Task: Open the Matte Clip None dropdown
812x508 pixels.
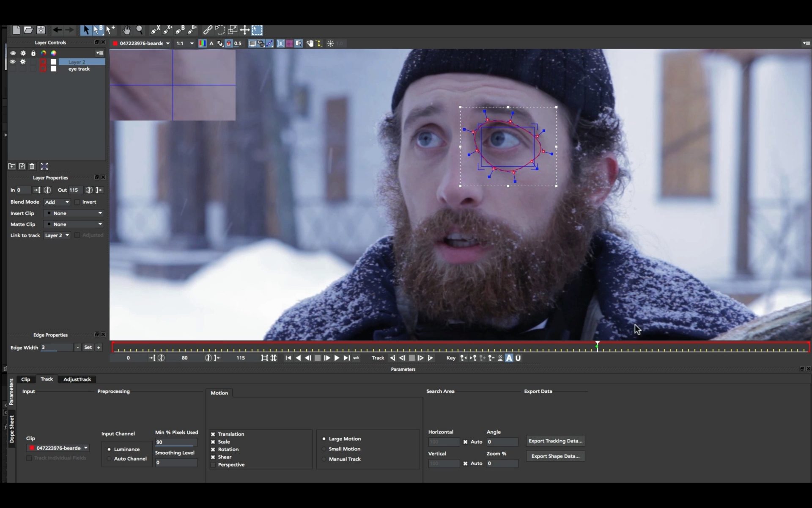Action: [x=74, y=224]
